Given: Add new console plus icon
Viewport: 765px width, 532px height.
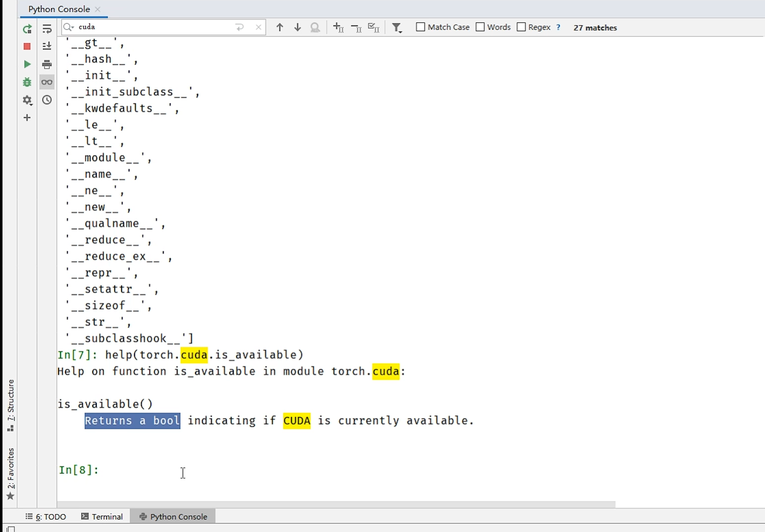Looking at the screenshot, I should pos(27,118).
